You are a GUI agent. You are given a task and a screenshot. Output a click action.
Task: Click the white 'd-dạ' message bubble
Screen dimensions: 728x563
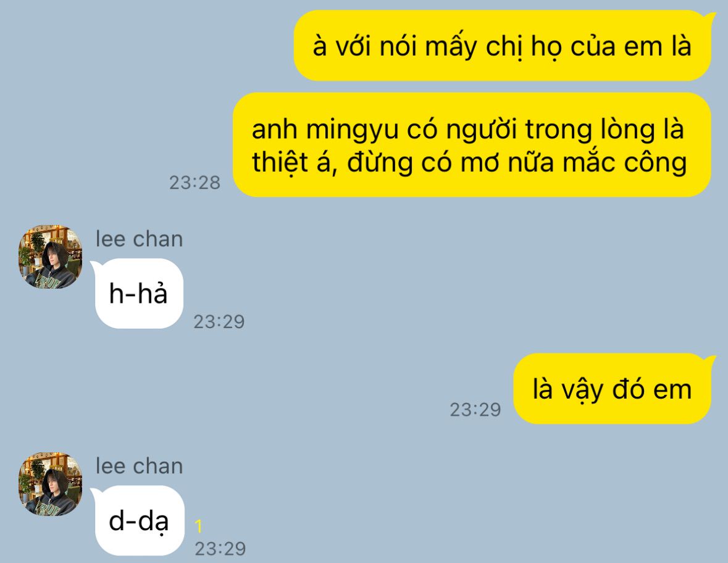point(138,521)
